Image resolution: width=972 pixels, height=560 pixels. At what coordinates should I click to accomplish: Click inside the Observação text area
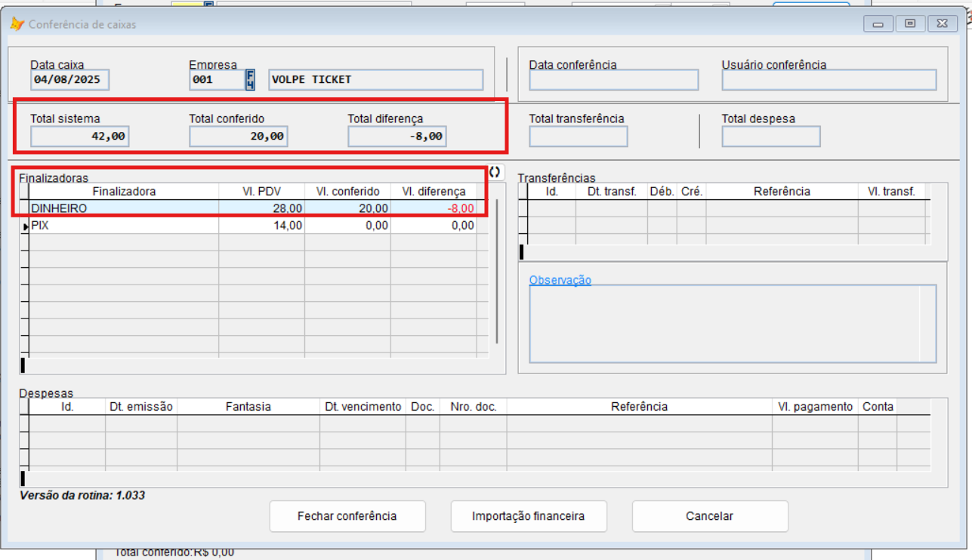point(725,325)
